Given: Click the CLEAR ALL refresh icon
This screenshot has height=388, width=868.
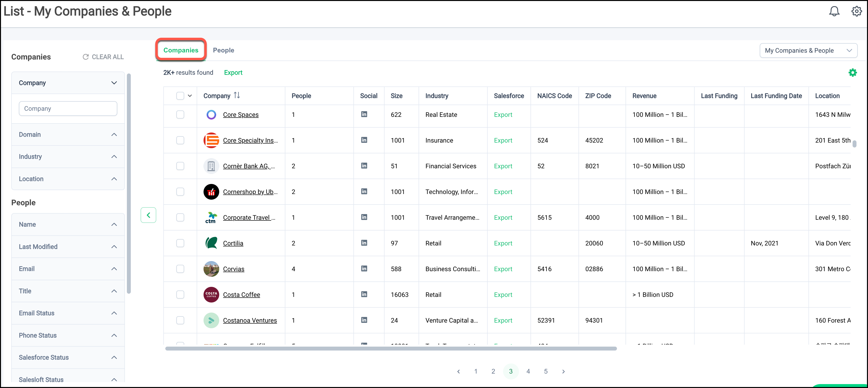Looking at the screenshot, I should pyautogui.click(x=85, y=57).
